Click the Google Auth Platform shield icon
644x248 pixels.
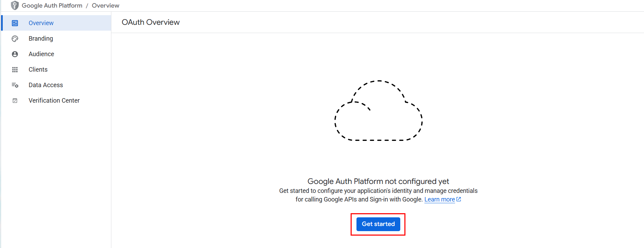tap(15, 6)
